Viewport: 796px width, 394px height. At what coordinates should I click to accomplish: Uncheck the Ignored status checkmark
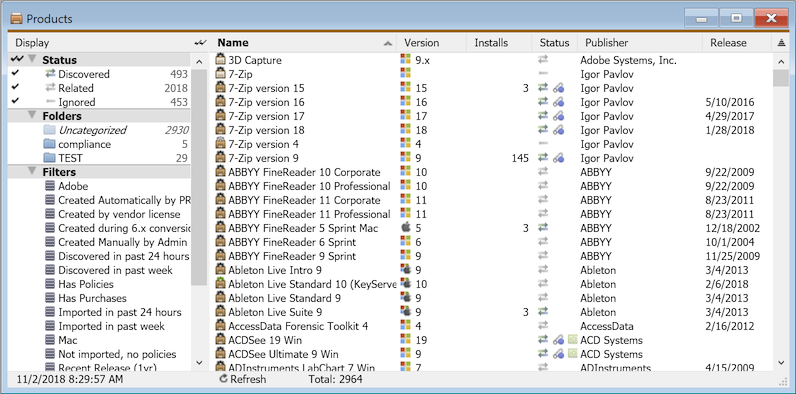[x=15, y=101]
